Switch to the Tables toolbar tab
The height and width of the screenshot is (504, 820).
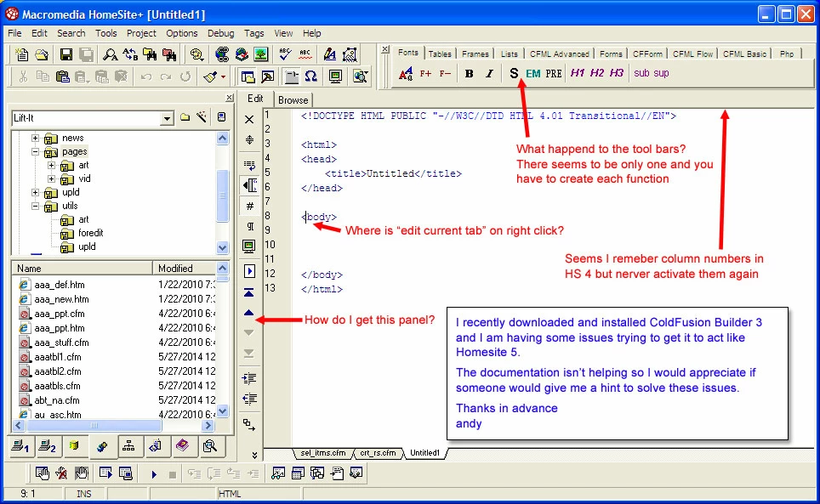click(439, 54)
